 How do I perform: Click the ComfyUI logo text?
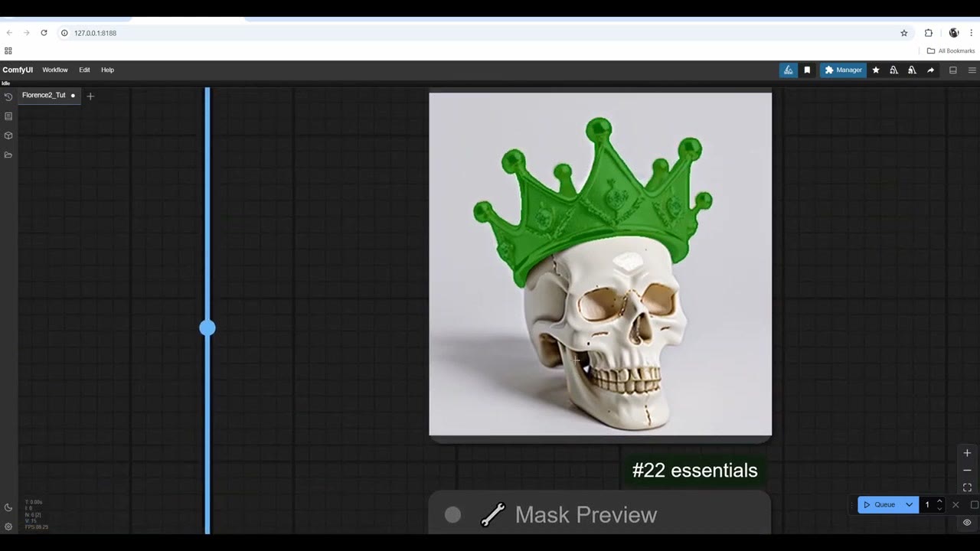[x=18, y=70]
